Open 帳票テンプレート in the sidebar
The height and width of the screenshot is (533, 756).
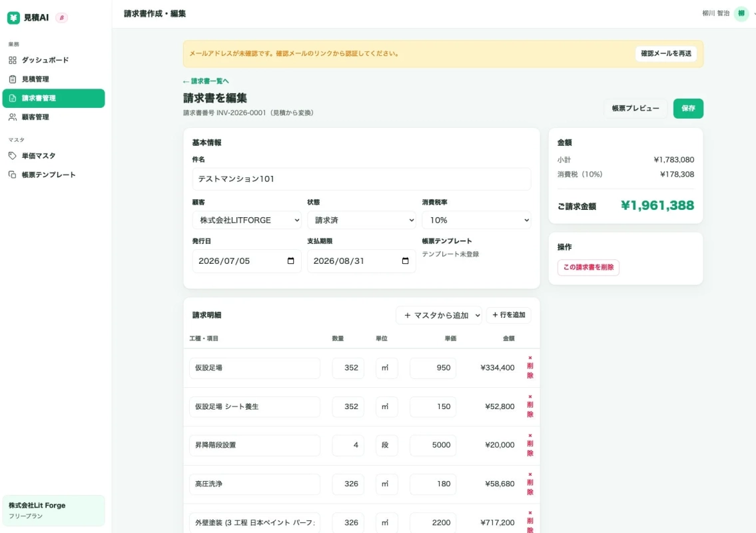click(53, 175)
